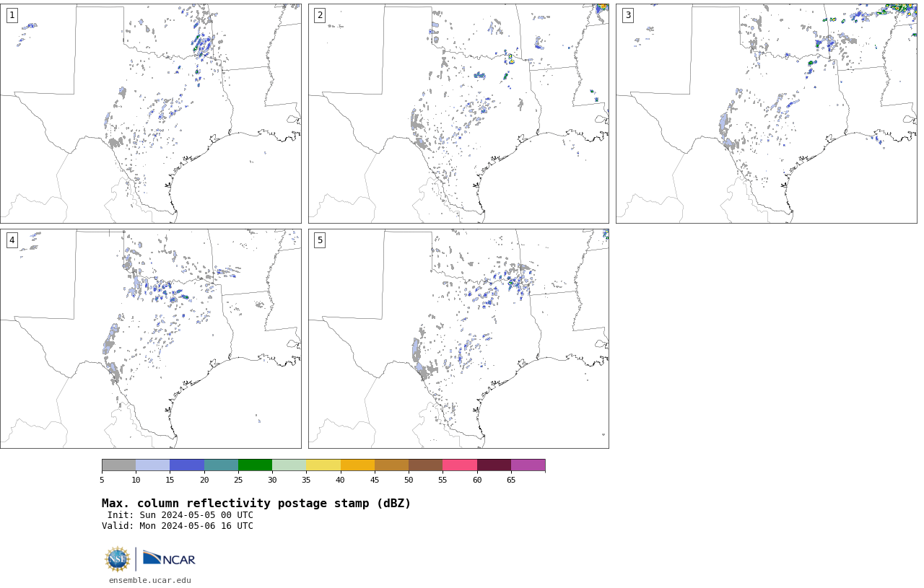Click the colorbar tick label 50
The width and height of the screenshot is (924, 588).
(409, 481)
